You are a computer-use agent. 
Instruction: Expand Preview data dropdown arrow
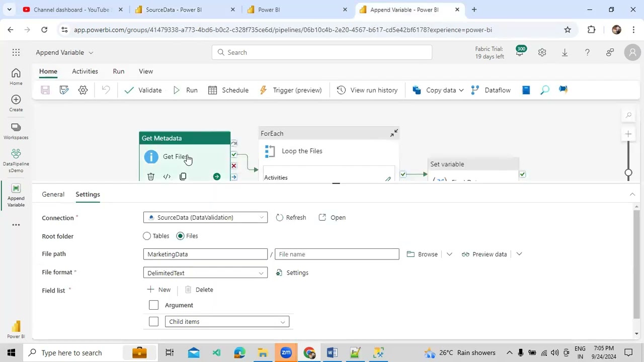pos(519,254)
